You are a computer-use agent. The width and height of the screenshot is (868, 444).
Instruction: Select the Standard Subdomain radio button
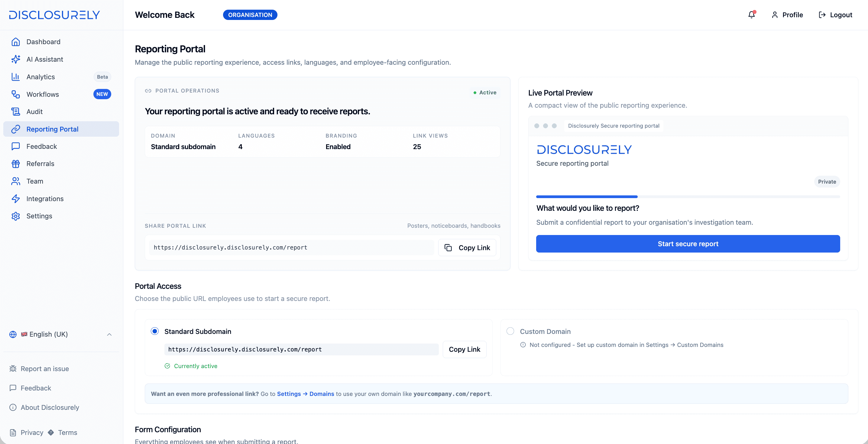pos(155,331)
